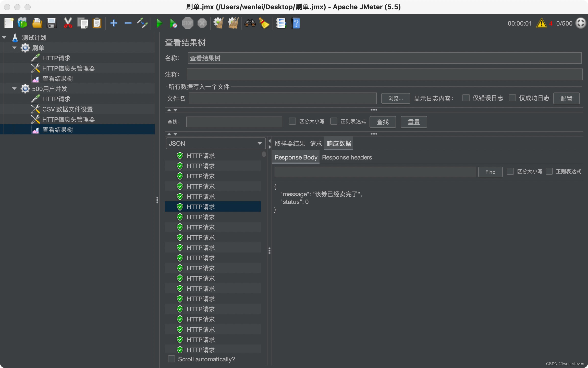The width and height of the screenshot is (588, 368).
Task: Click the Find button
Action: pos(491,172)
